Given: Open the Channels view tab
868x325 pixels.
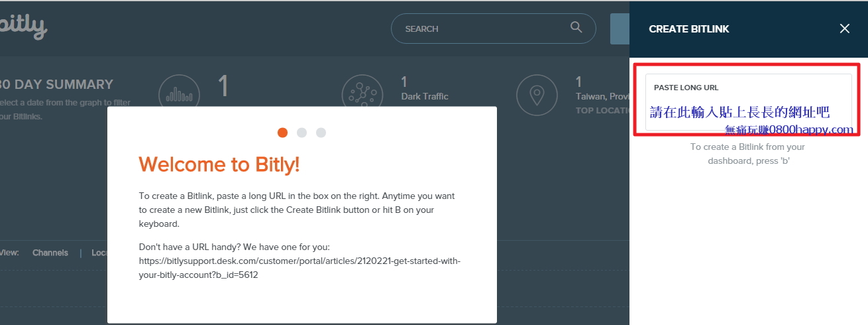Looking at the screenshot, I should [50, 253].
